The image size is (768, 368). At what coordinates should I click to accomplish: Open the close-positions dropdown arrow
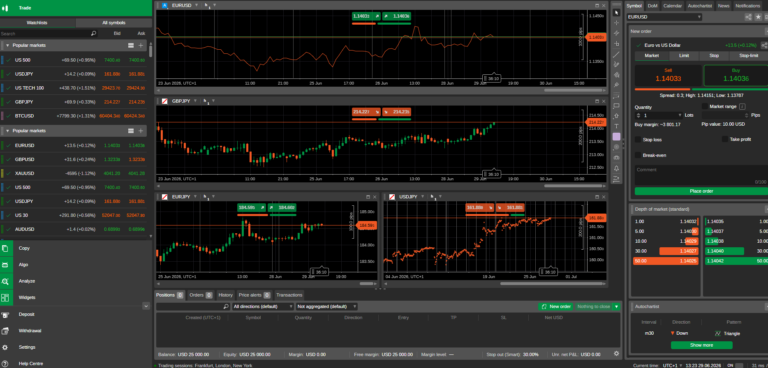(x=617, y=307)
